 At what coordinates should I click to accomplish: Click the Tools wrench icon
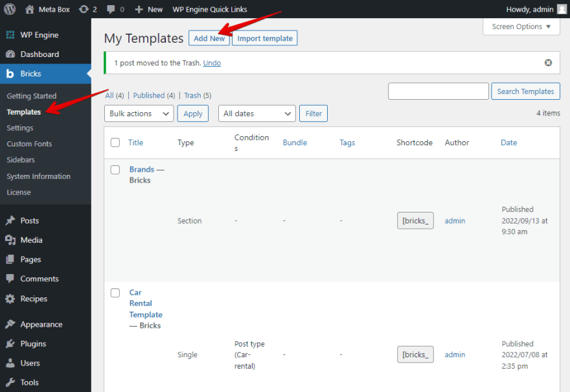click(x=10, y=382)
